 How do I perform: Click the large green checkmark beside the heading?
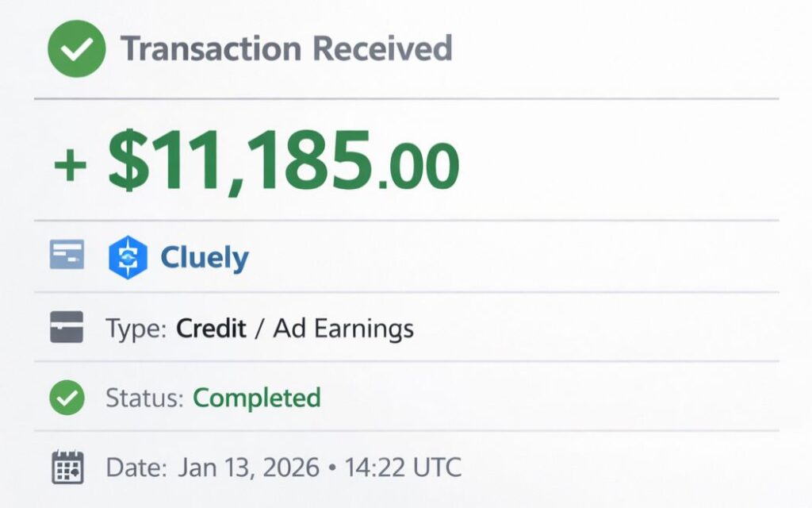[x=76, y=48]
